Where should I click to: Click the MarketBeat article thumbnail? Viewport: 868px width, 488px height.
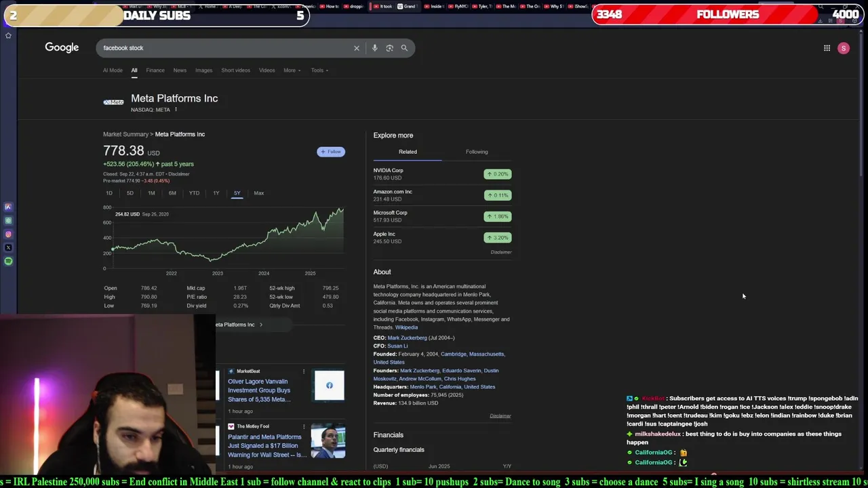[329, 386]
